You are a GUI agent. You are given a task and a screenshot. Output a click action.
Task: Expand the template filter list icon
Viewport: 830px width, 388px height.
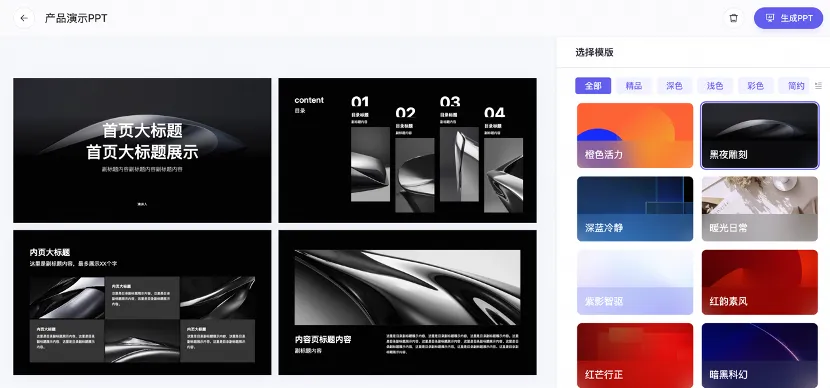(x=819, y=86)
